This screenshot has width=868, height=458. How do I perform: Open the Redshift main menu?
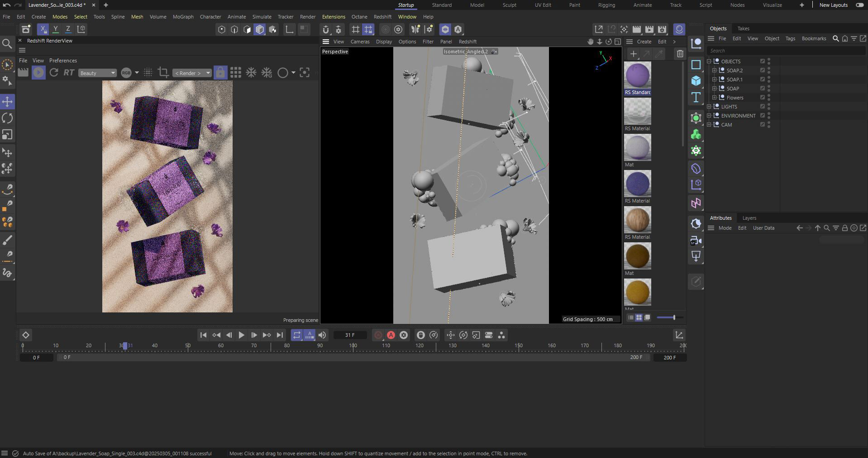click(382, 17)
